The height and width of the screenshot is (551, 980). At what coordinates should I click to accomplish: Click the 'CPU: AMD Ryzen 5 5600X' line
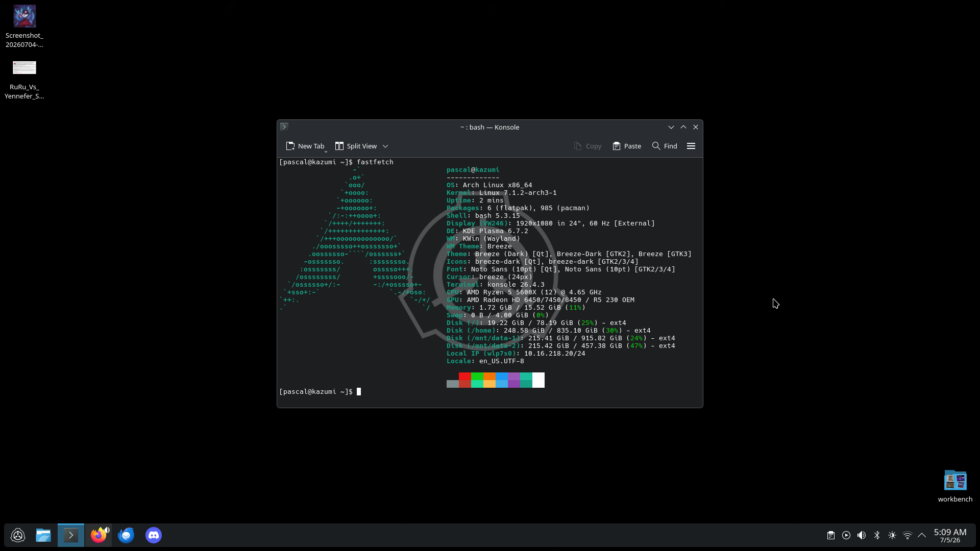(524, 292)
